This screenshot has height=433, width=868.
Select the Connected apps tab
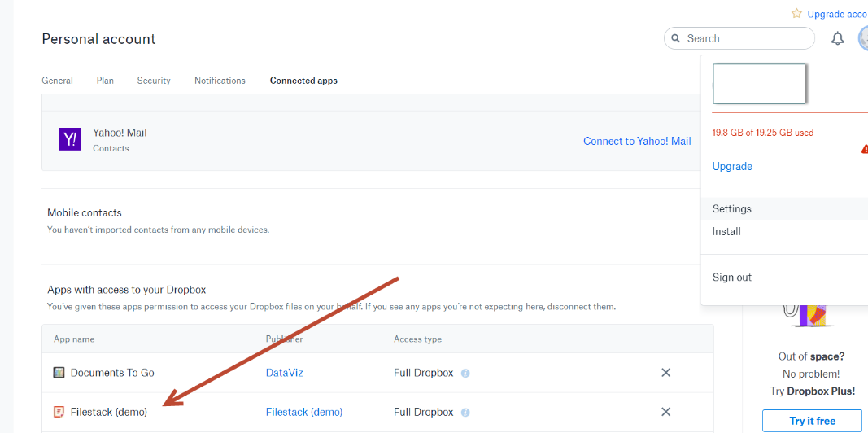pos(303,81)
